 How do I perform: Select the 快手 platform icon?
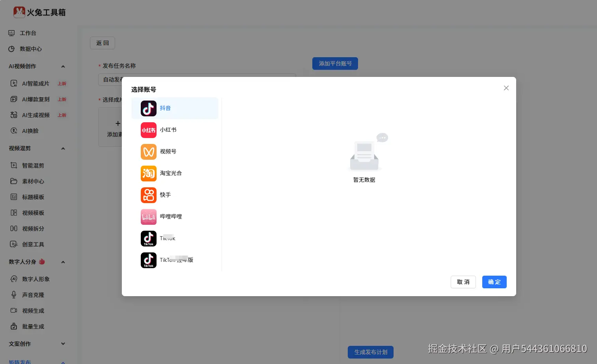tap(149, 195)
